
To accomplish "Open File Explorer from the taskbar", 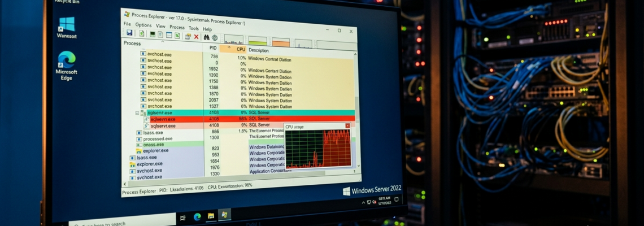I will click(x=211, y=216).
